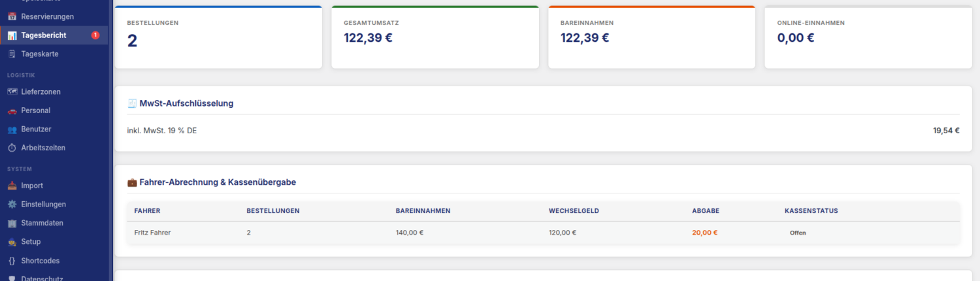Click the 122,39 € Gesamtumsatz value
The image size is (980, 281).
[368, 38]
